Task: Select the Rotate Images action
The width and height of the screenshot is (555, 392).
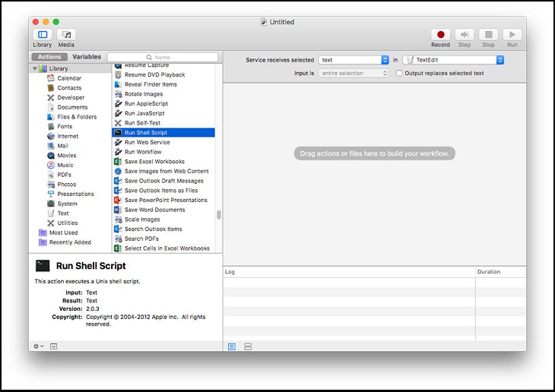Action: [x=163, y=94]
